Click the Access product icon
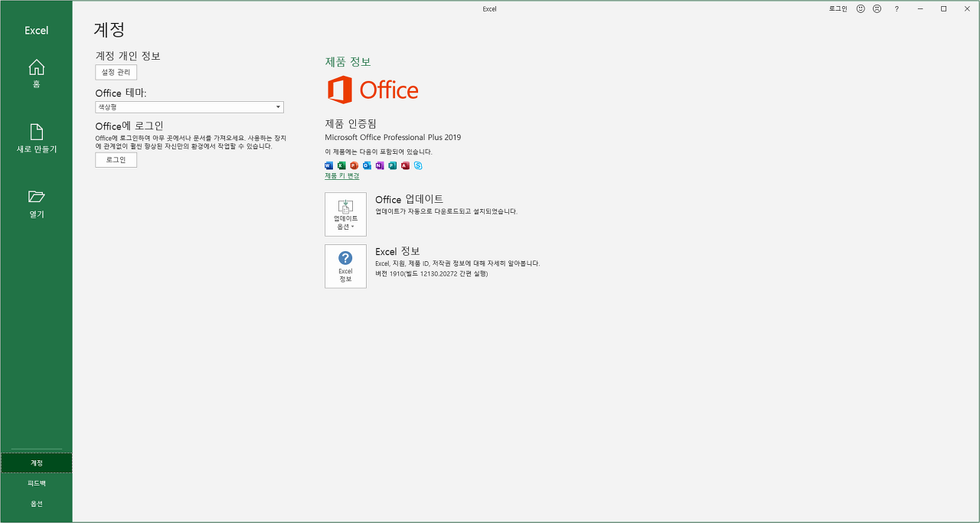980x523 pixels. pyautogui.click(x=405, y=165)
